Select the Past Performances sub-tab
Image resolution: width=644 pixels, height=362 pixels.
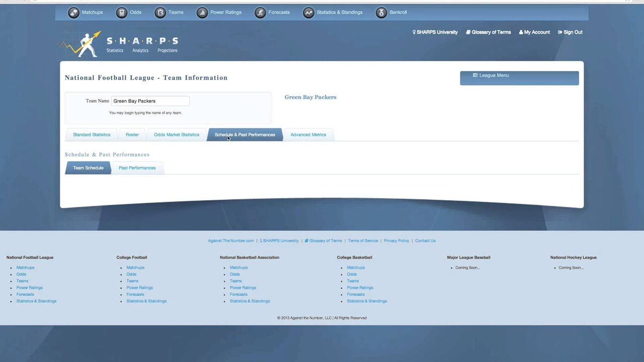137,168
